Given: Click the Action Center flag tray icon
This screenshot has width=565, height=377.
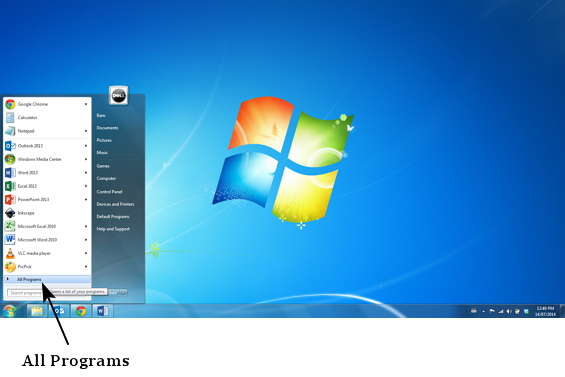Looking at the screenshot, I should [492, 311].
